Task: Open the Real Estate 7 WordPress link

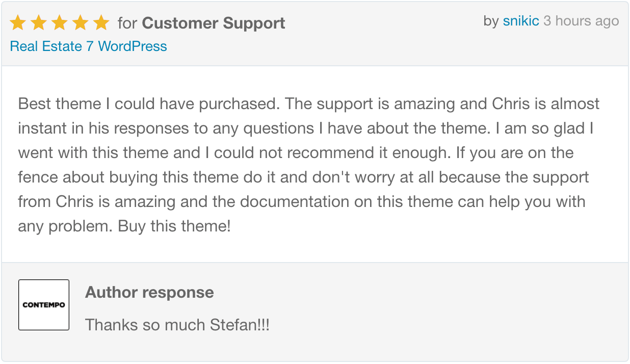Action: [88, 46]
